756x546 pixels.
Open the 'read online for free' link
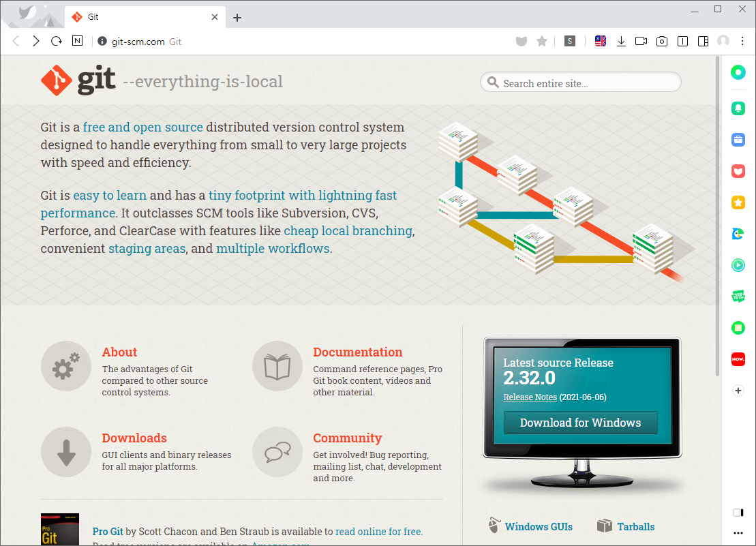378,532
